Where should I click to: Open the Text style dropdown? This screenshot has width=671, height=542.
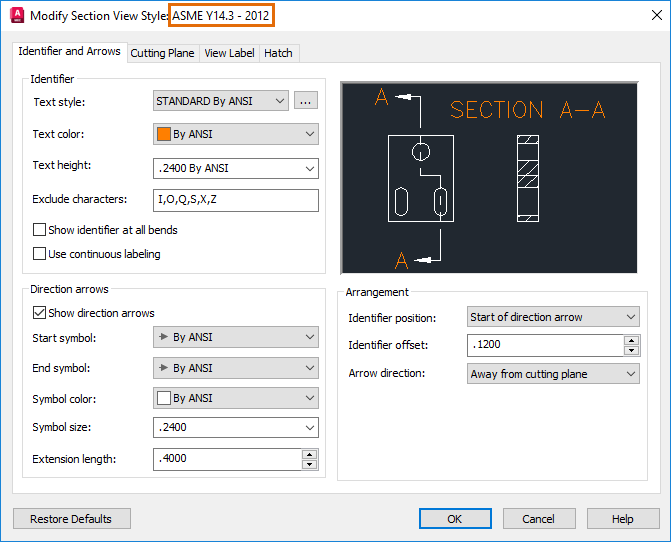pos(221,101)
